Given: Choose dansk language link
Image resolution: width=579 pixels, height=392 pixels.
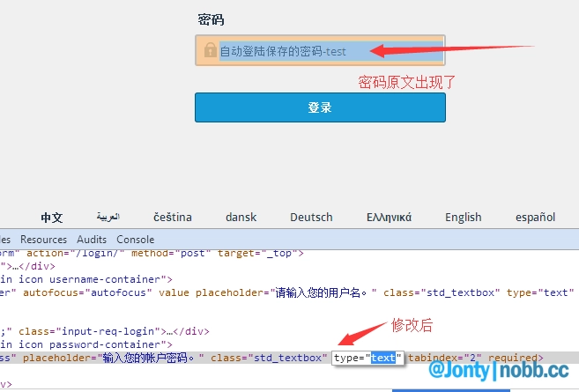Looking at the screenshot, I should click(x=241, y=218).
